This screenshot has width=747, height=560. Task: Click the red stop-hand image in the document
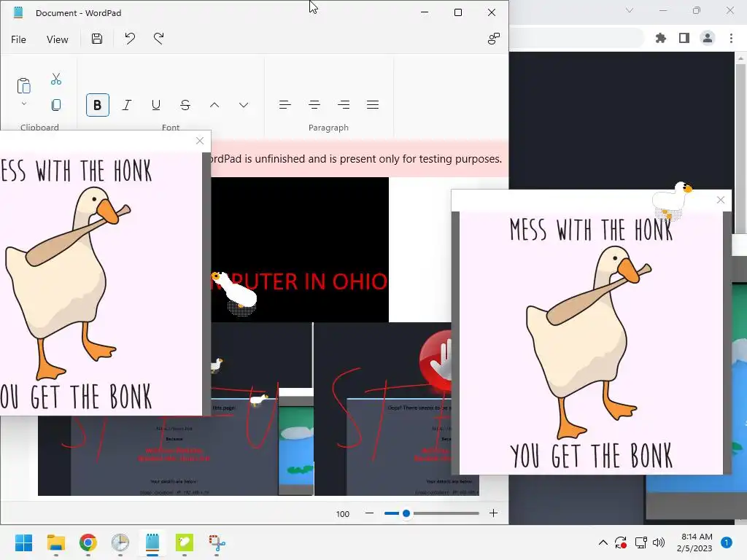click(436, 361)
